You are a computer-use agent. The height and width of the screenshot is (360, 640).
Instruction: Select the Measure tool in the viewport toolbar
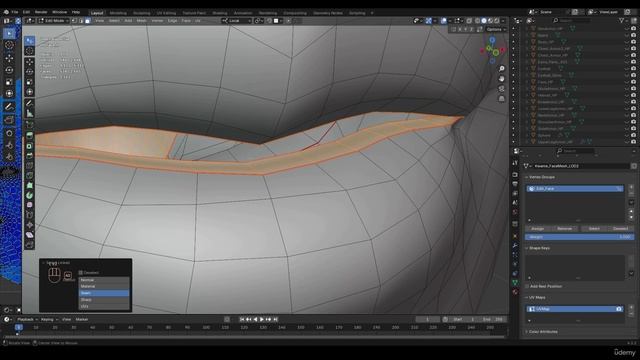coord(29,113)
